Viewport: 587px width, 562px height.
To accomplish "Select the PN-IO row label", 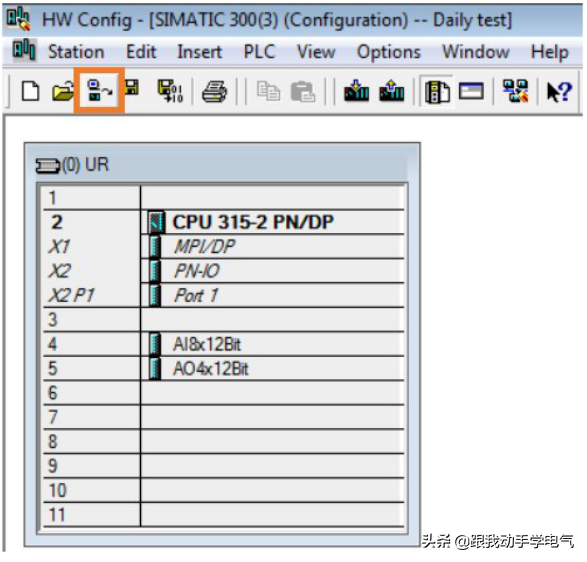I will coord(197,271).
